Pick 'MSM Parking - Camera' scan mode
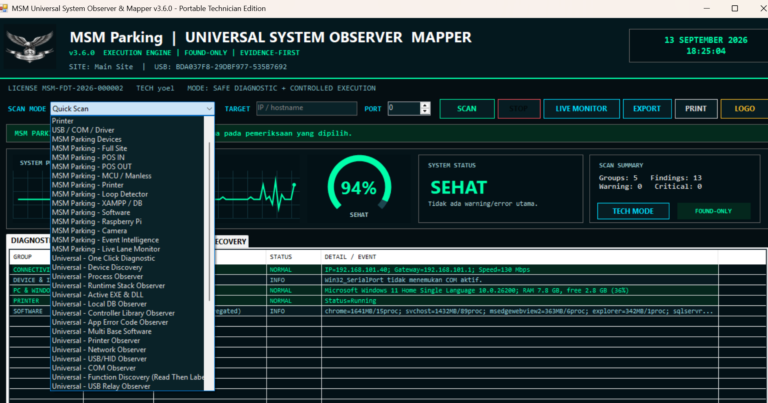This screenshot has height=403, width=768. 89,231
